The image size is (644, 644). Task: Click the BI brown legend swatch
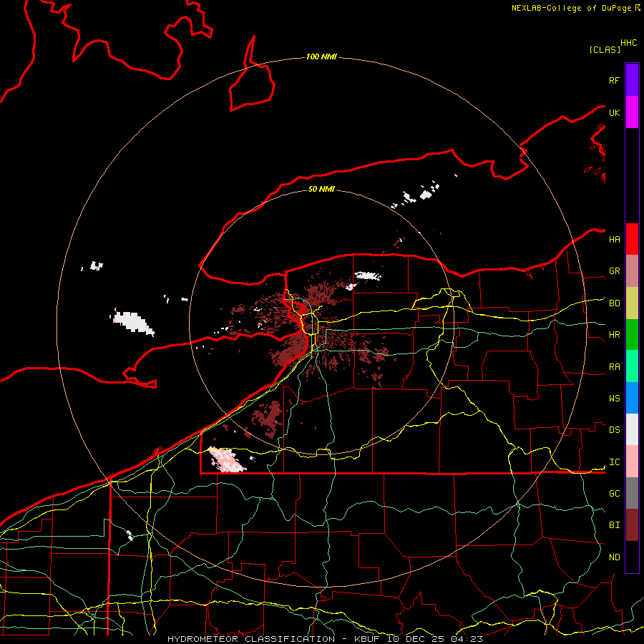632,525
